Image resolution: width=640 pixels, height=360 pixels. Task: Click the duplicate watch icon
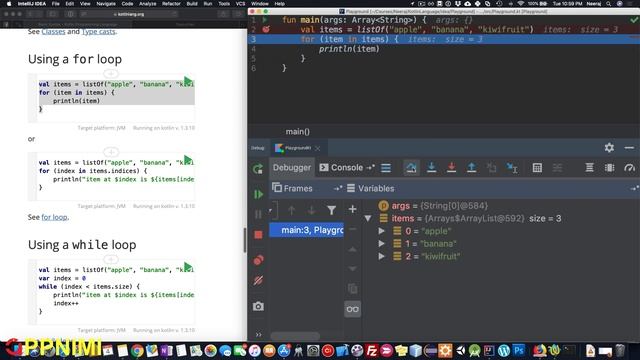click(x=353, y=289)
